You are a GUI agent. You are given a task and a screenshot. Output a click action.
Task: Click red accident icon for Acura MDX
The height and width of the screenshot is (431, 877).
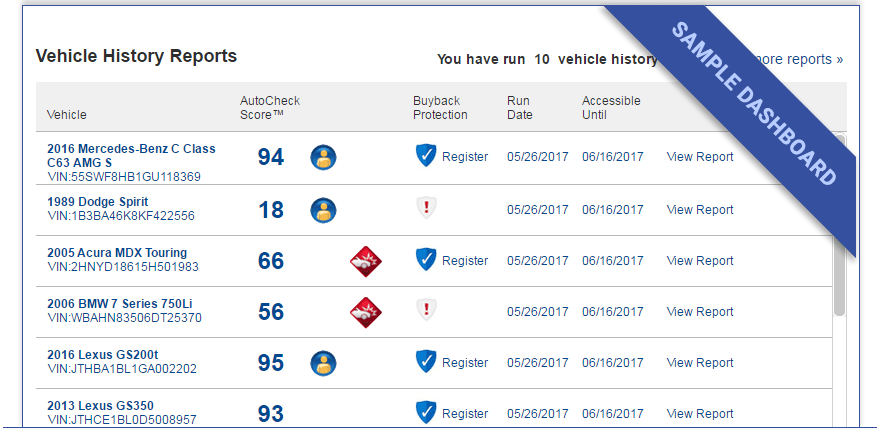[365, 261]
